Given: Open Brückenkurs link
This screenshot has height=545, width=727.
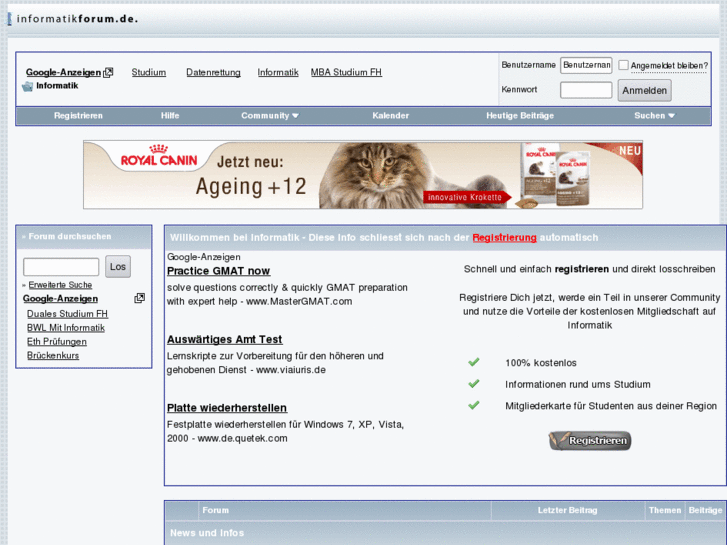Looking at the screenshot, I should click(53, 356).
